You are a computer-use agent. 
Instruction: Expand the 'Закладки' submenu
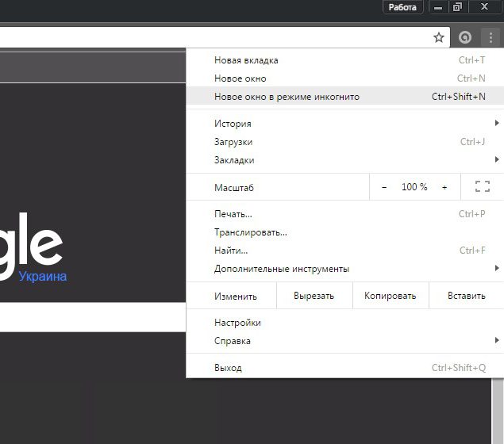[345, 160]
